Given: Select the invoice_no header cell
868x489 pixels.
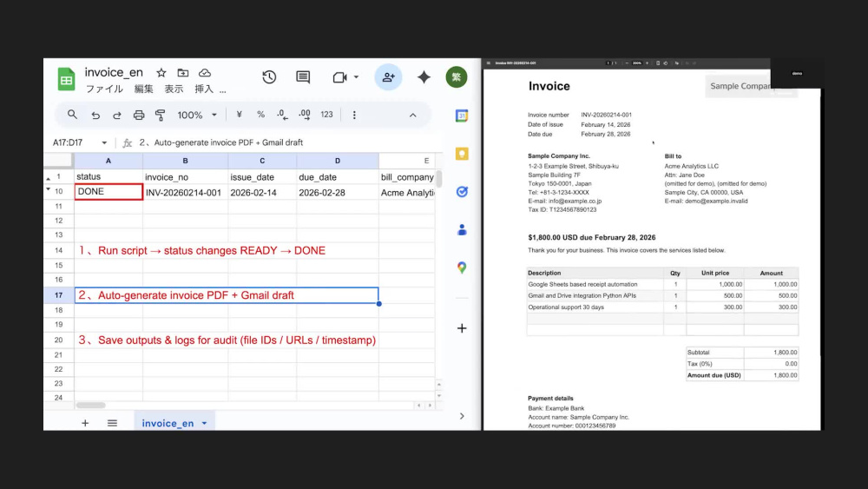Looking at the screenshot, I should pos(186,176).
